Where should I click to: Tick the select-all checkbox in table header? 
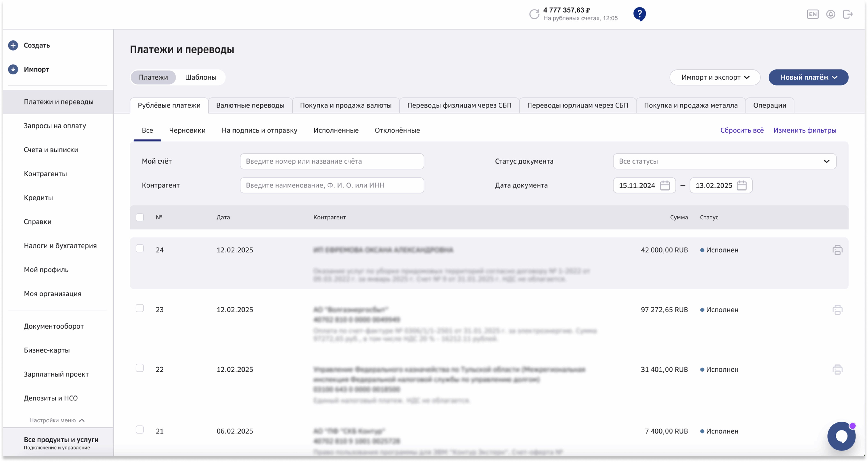140,218
